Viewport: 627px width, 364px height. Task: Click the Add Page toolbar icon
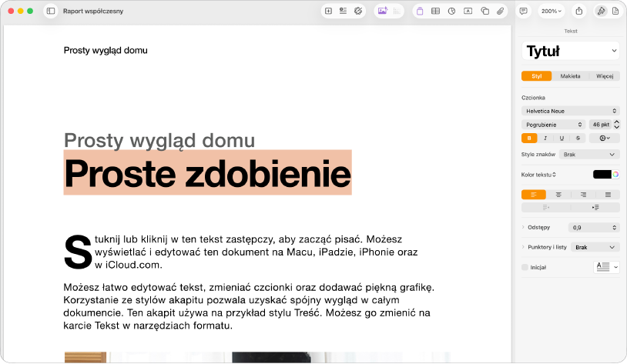[x=328, y=12]
